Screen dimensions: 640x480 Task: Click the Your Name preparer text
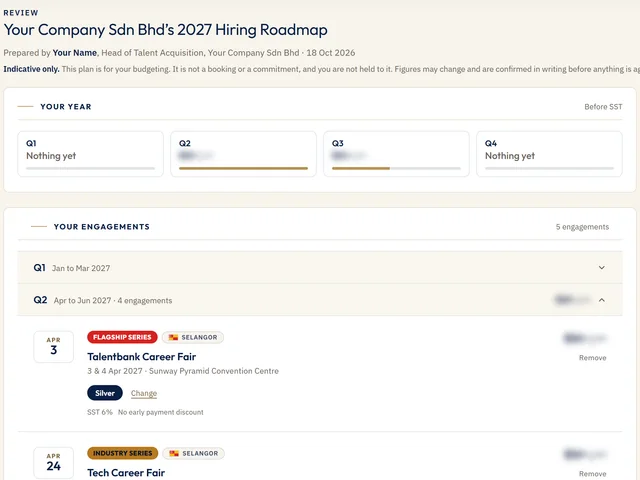tap(75, 53)
